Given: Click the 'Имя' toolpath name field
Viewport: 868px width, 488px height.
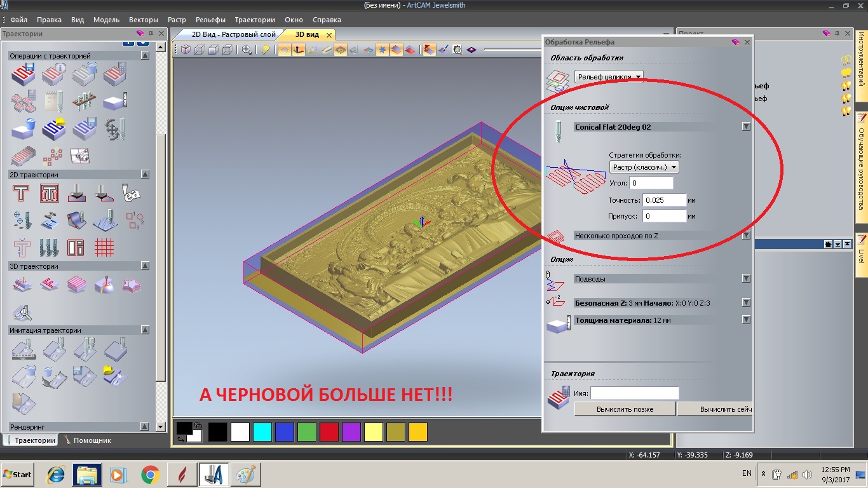Looking at the screenshot, I should point(635,393).
